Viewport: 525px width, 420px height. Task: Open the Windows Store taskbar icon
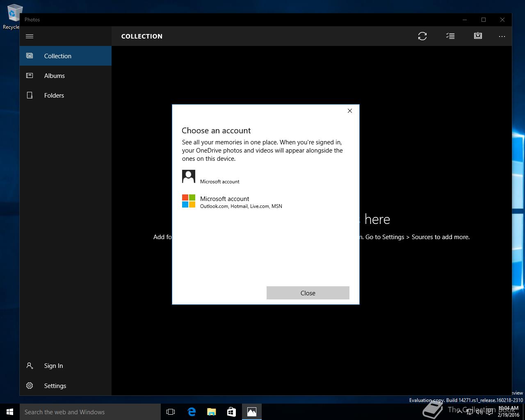pos(231,412)
